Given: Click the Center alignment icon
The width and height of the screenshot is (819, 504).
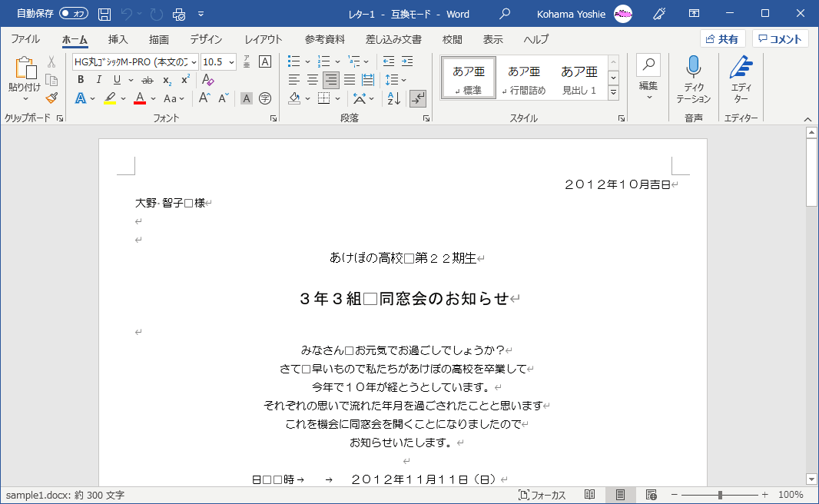Looking at the screenshot, I should [313, 80].
